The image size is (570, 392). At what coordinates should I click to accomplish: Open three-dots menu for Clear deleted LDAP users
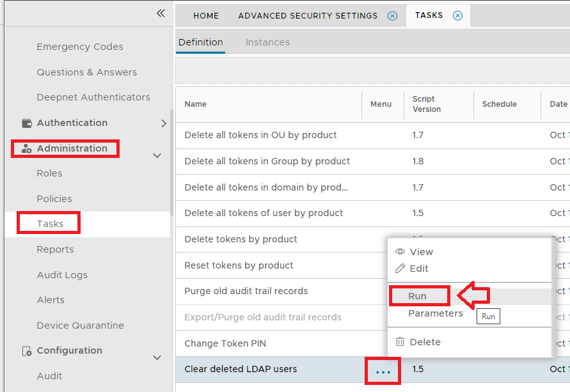tap(383, 372)
